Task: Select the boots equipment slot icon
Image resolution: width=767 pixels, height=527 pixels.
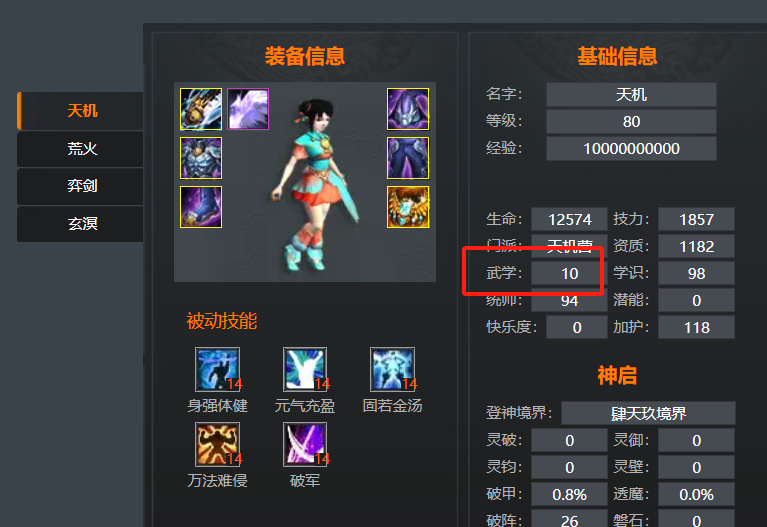Action: click(x=201, y=207)
